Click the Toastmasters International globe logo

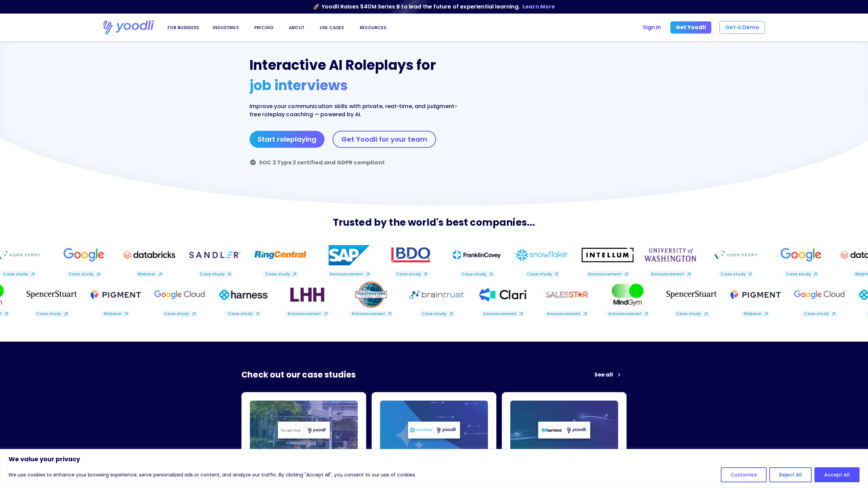click(x=371, y=294)
